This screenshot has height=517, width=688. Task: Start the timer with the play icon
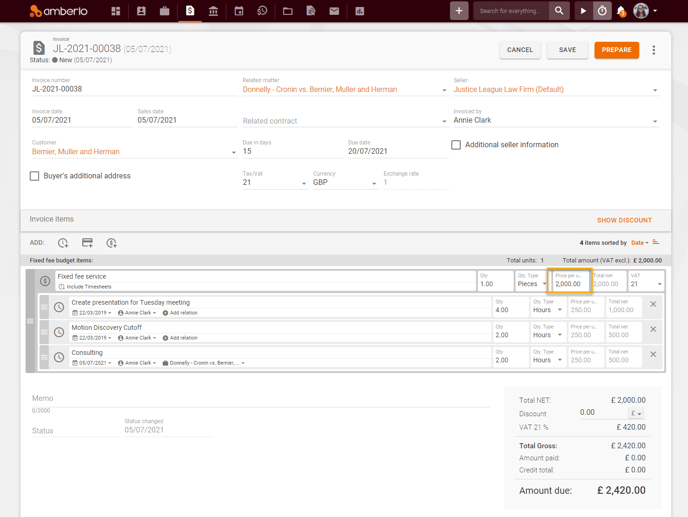[583, 11]
